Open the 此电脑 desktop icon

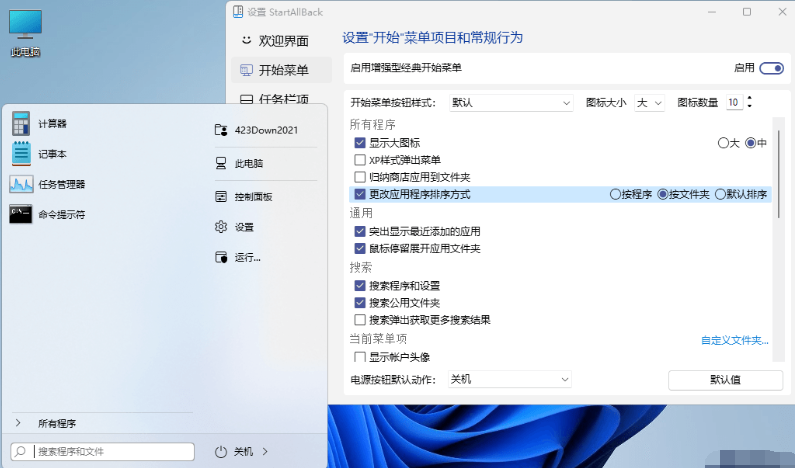point(25,32)
